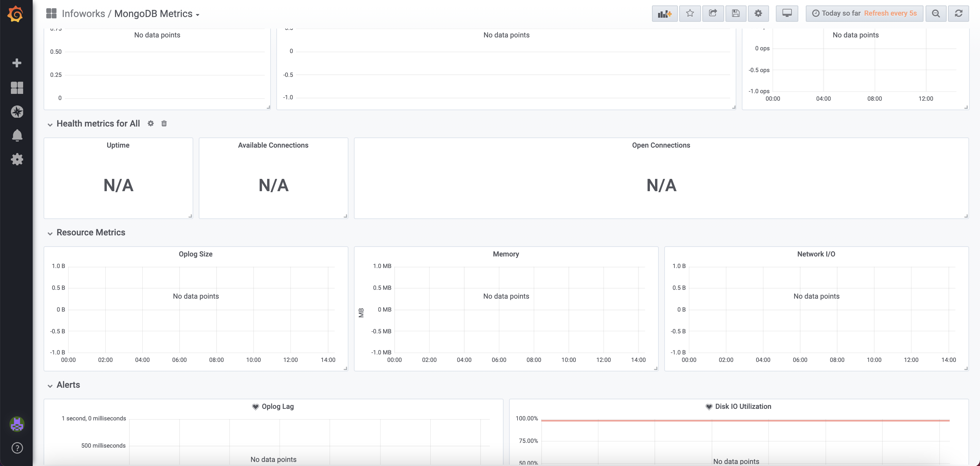
Task: Click the '100.00%' axis label in Disk IO
Action: [526, 418]
